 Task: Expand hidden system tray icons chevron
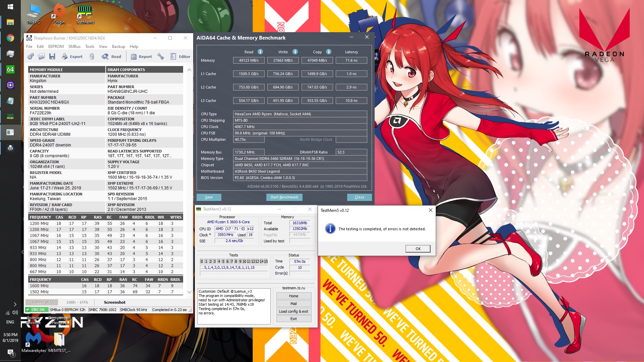coord(15,304)
